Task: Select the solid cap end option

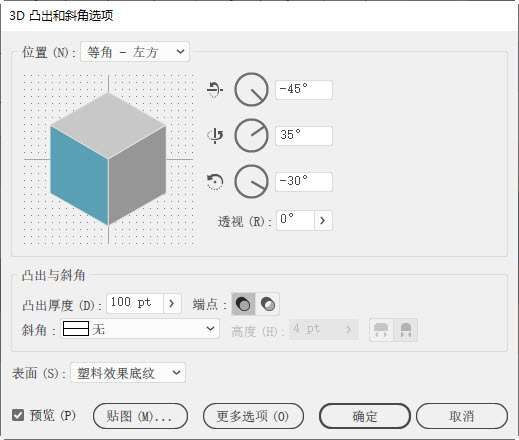Action: 243,304
